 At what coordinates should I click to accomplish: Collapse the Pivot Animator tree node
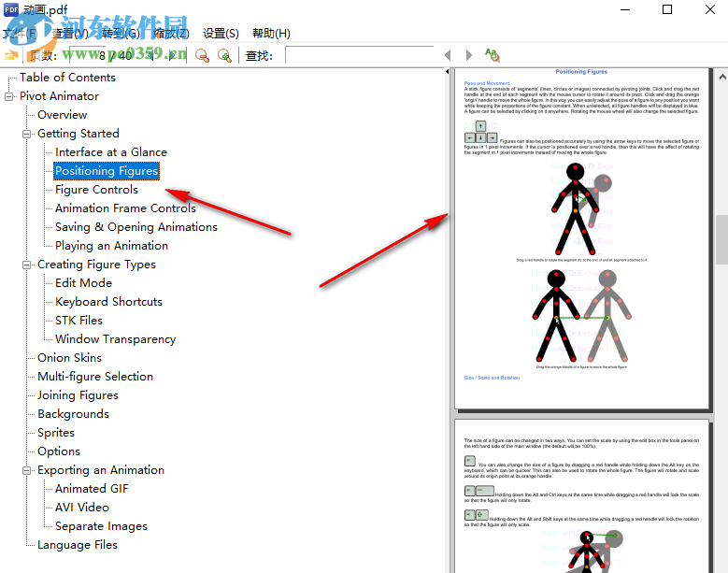click(x=8, y=96)
